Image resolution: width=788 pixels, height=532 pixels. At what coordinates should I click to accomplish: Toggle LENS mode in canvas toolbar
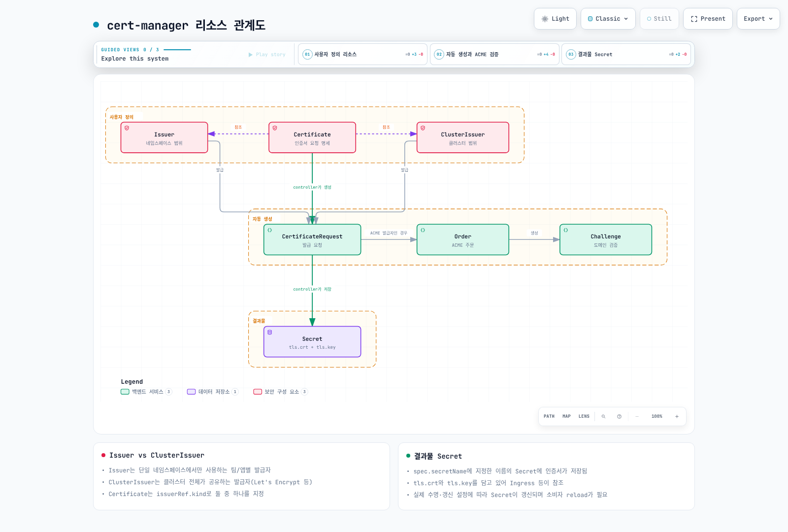pos(584,417)
